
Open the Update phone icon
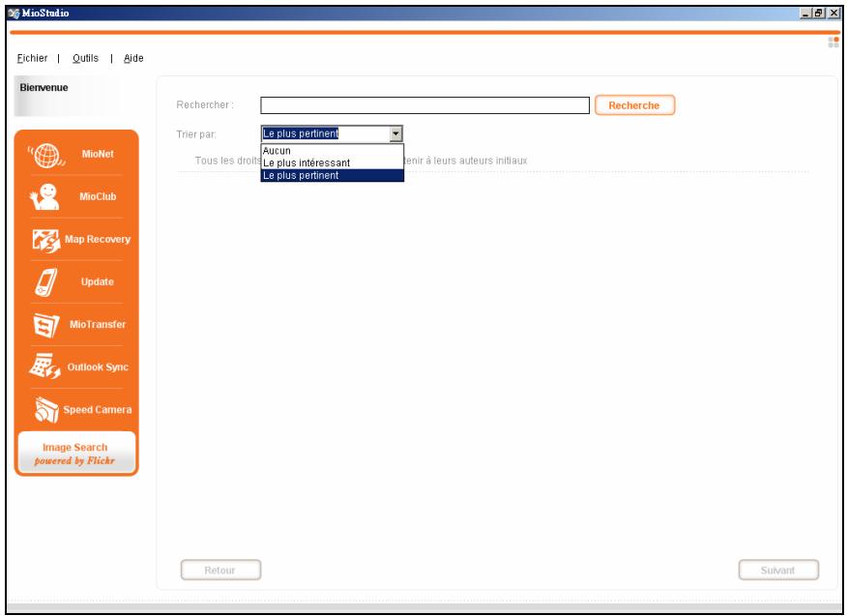click(45, 282)
